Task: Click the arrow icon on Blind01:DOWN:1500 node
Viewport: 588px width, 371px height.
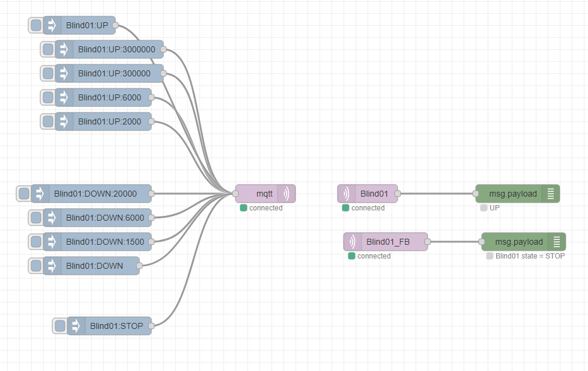Action: [x=52, y=242]
